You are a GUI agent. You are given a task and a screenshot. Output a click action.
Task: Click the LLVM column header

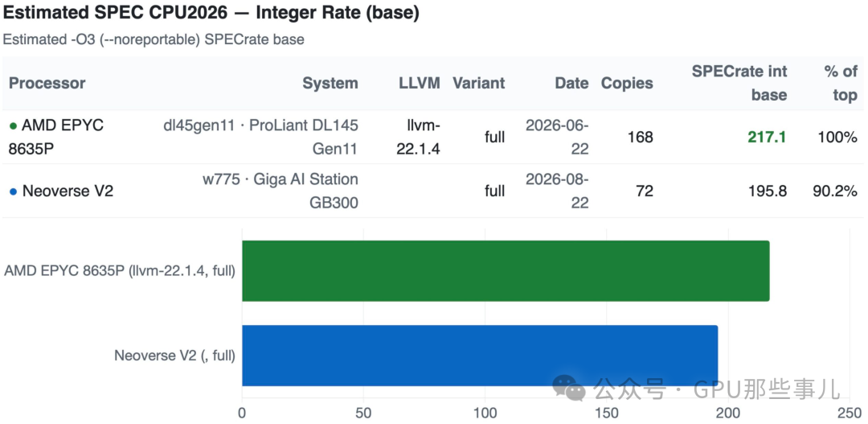[x=420, y=83]
